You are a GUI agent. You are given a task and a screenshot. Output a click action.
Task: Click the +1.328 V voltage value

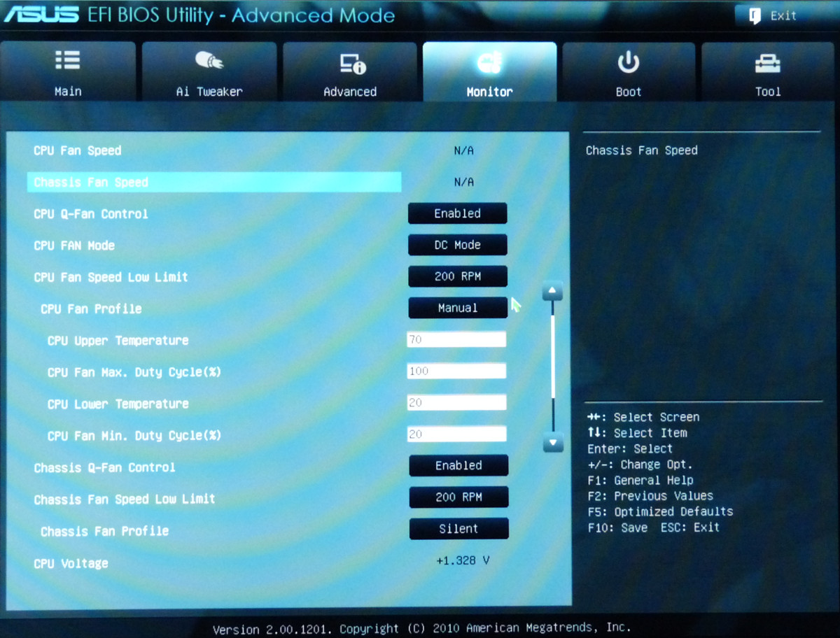[x=463, y=560]
